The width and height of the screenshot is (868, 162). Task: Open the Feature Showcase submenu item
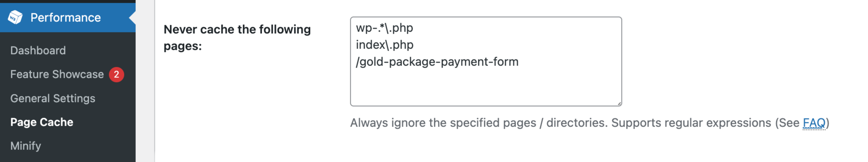(57, 74)
